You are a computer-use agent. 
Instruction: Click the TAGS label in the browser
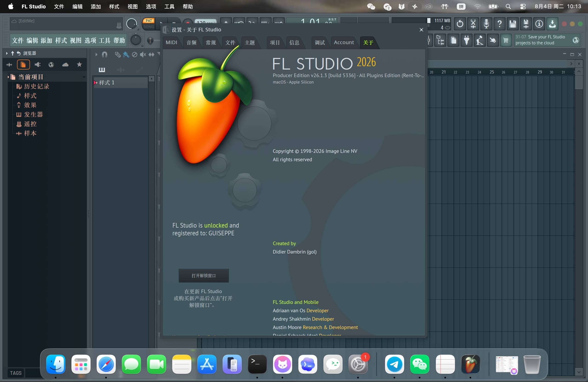coord(16,373)
